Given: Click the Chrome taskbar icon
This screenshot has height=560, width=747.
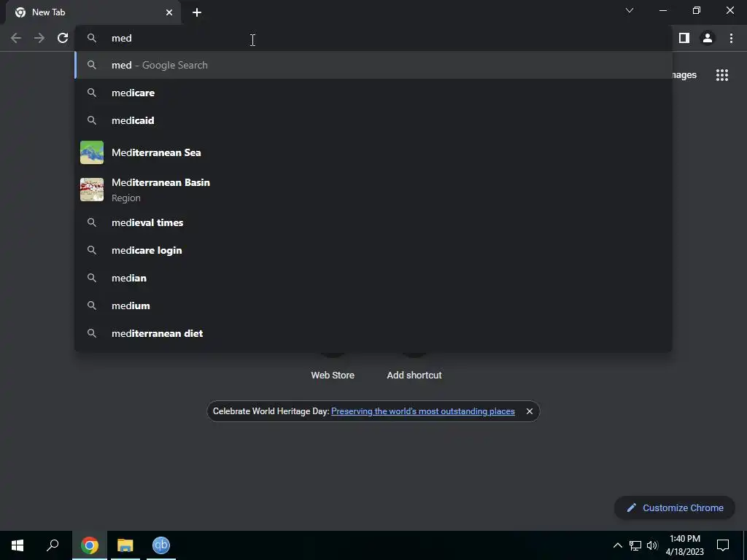Looking at the screenshot, I should (x=90, y=545).
